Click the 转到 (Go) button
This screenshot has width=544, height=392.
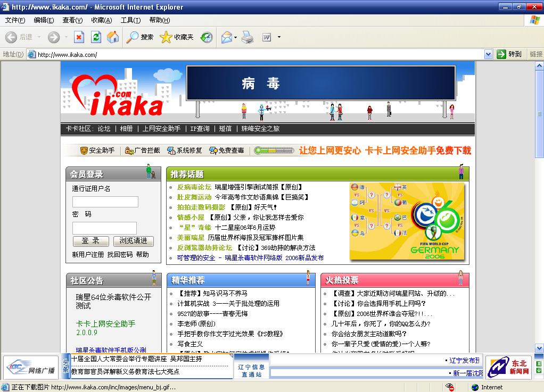coord(509,54)
